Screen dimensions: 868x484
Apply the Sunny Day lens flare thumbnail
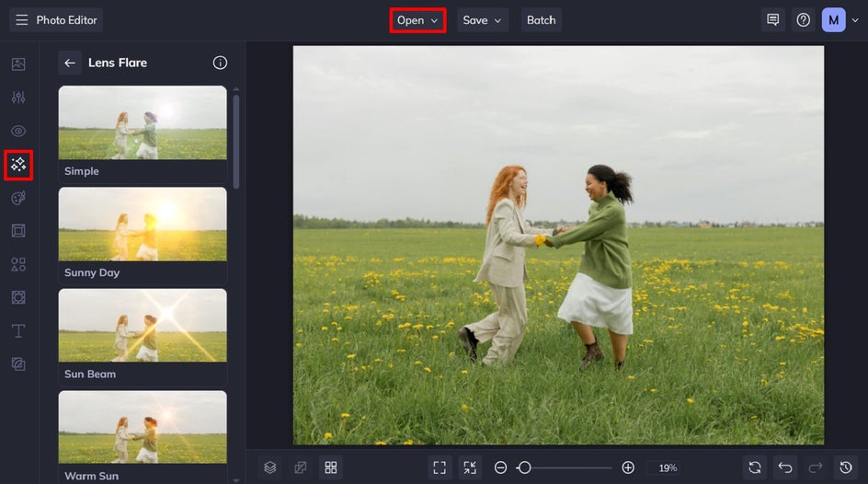coord(143,225)
